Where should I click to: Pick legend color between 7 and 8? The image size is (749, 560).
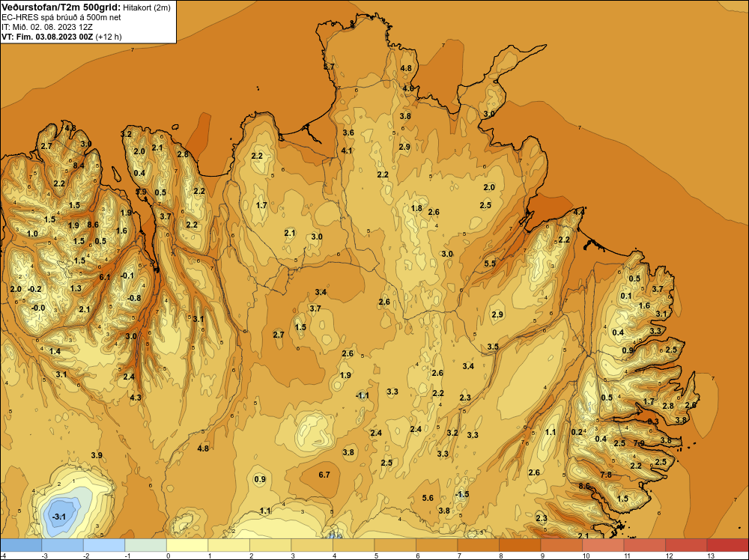[478, 545]
